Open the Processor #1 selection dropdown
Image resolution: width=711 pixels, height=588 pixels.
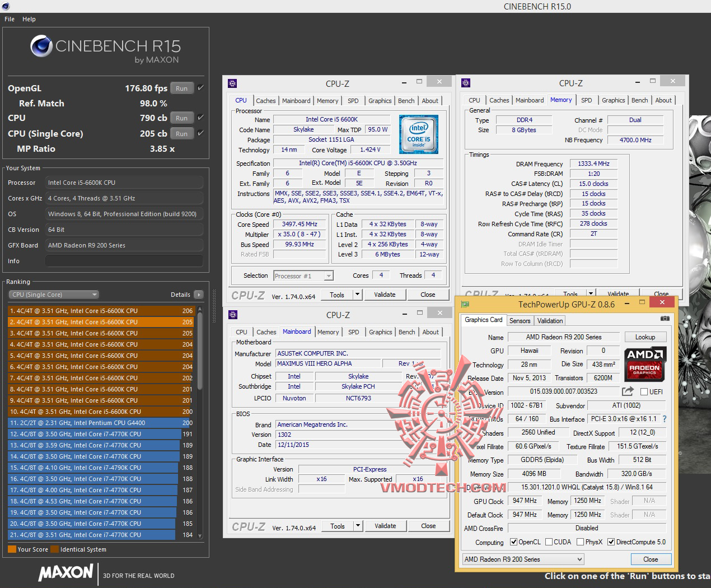303,276
